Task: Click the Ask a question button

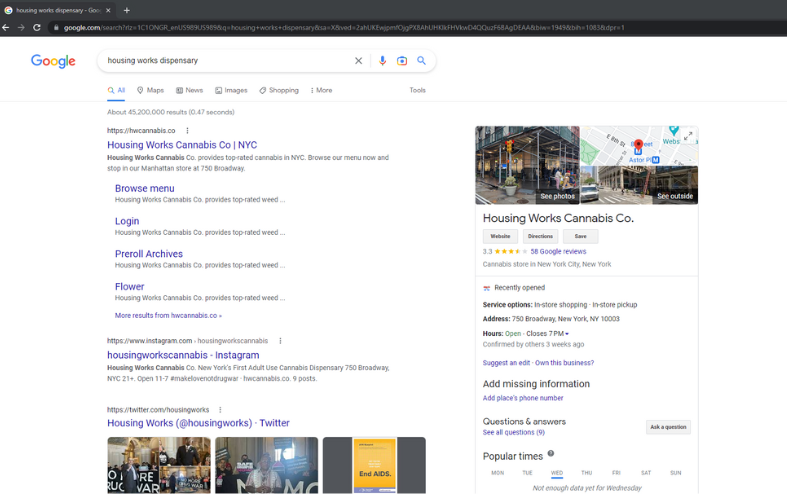Action: (x=668, y=427)
